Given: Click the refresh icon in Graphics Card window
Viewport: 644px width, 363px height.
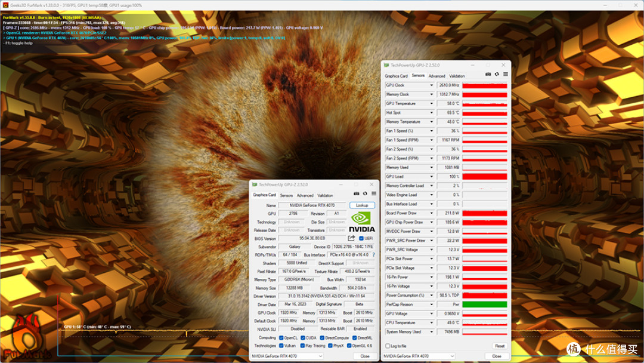Looking at the screenshot, I should pyautogui.click(x=365, y=193).
